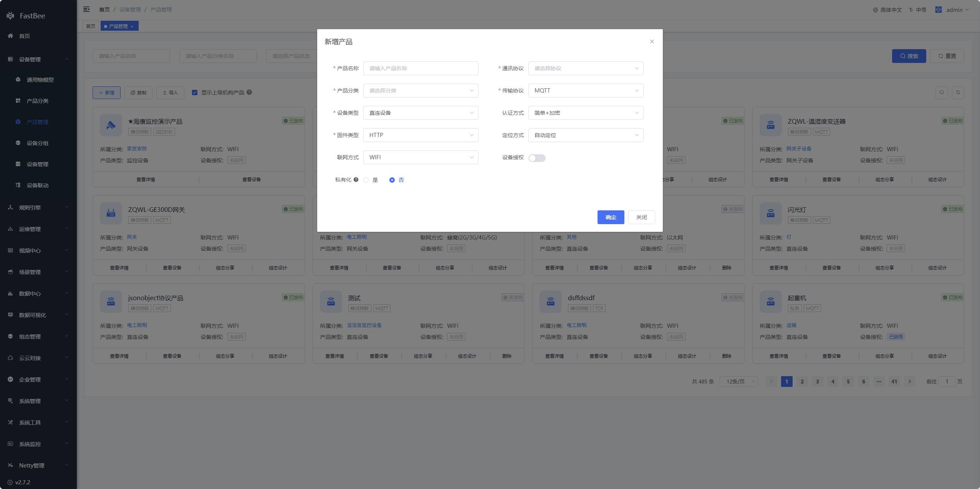Screen dimensions: 980x489
Task: Open the 12条/页 page size dropdown
Action: pyautogui.click(x=738, y=382)
